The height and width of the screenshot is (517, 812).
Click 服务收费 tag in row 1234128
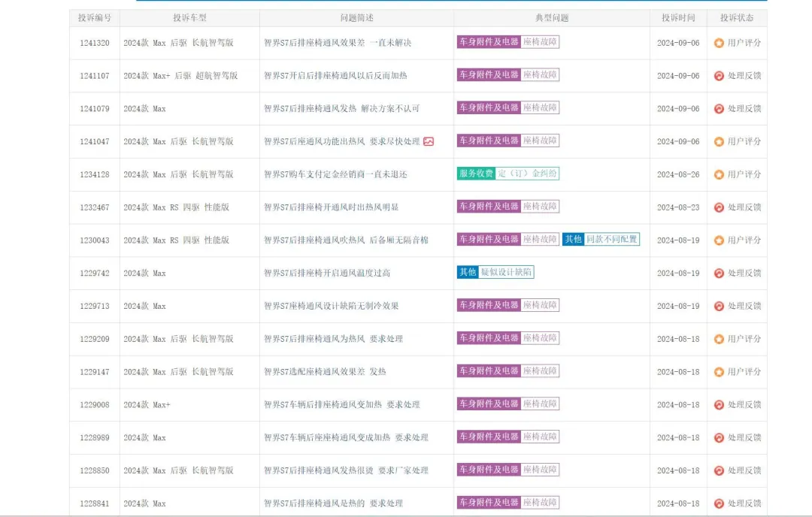pos(476,174)
